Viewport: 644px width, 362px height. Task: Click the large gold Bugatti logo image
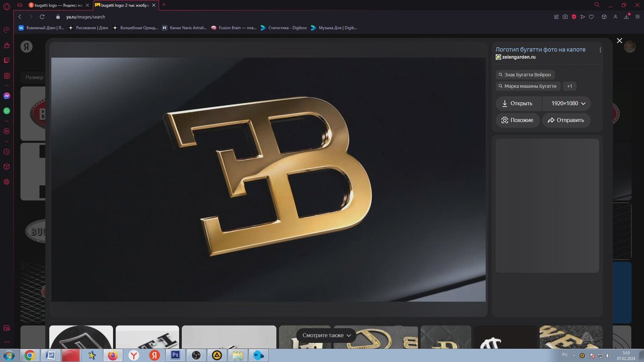[x=268, y=180]
